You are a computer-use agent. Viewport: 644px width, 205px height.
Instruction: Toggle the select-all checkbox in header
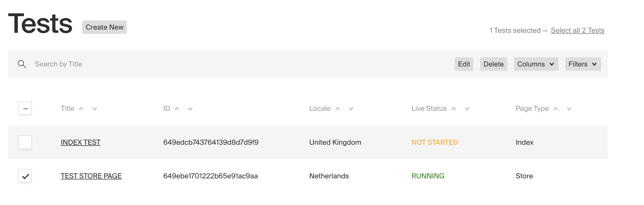click(x=25, y=108)
